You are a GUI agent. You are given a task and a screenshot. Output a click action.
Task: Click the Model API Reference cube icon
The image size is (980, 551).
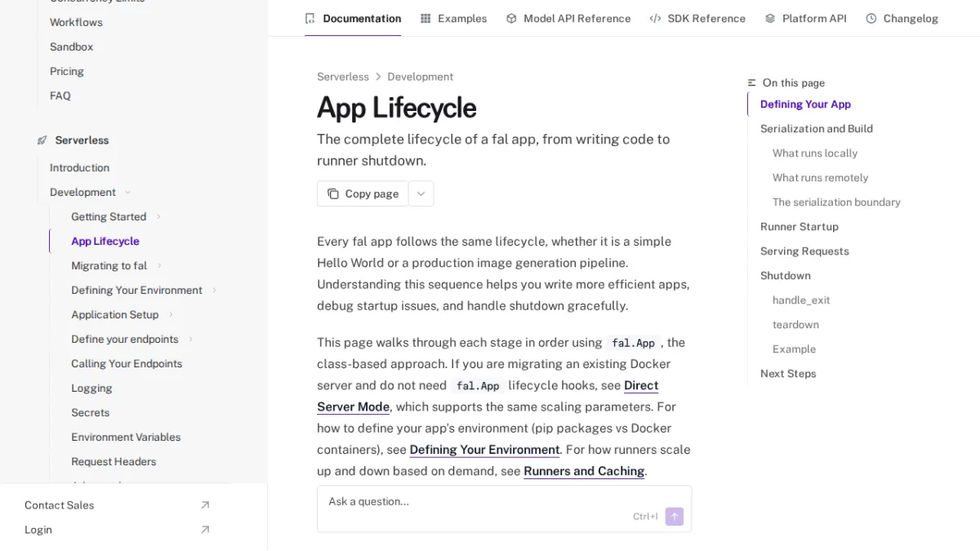(511, 18)
